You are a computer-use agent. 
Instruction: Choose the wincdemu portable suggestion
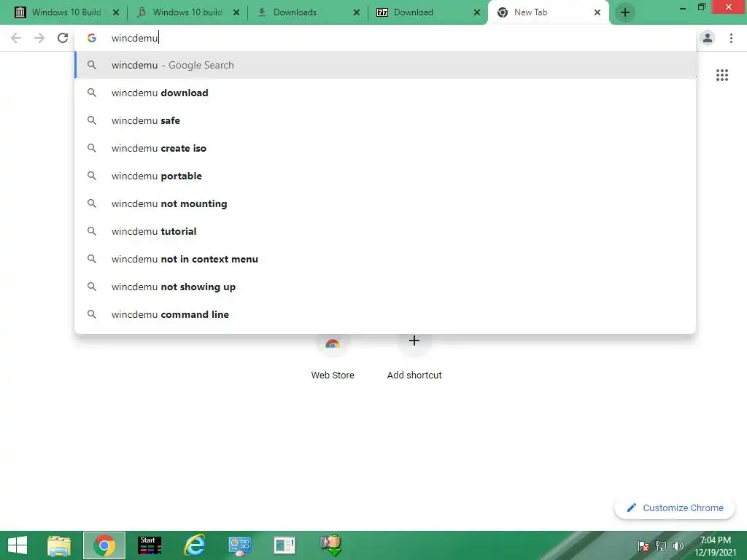385,176
